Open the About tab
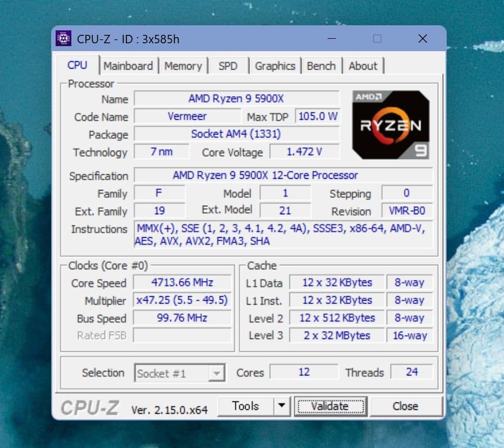 pyautogui.click(x=363, y=66)
